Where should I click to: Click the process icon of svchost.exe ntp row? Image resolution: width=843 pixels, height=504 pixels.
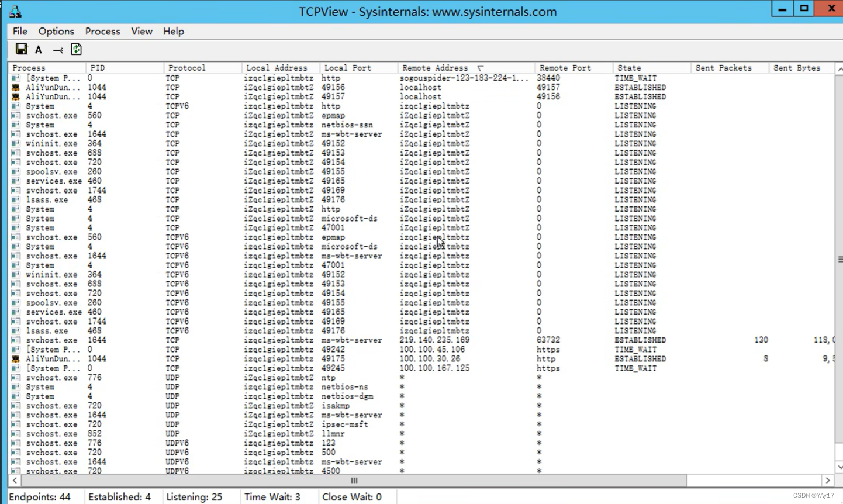point(16,378)
